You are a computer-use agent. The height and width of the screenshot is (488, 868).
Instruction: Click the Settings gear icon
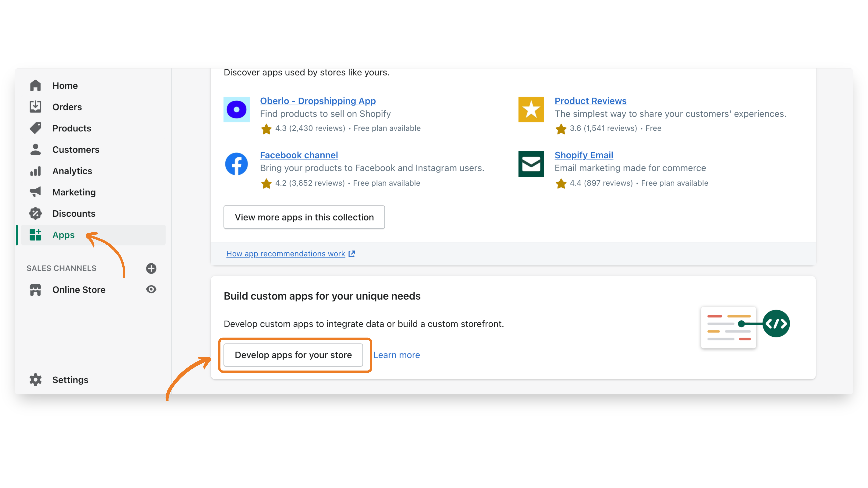click(35, 380)
